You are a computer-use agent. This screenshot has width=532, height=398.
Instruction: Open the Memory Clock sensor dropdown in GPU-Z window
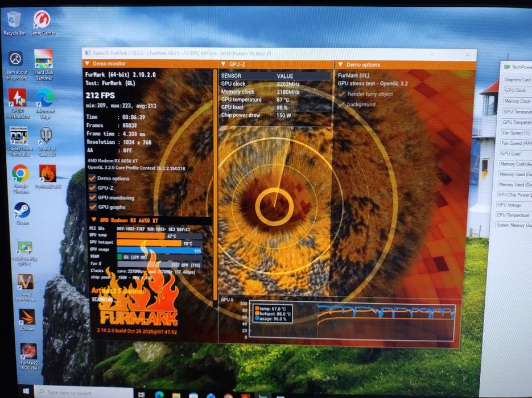tap(517, 101)
